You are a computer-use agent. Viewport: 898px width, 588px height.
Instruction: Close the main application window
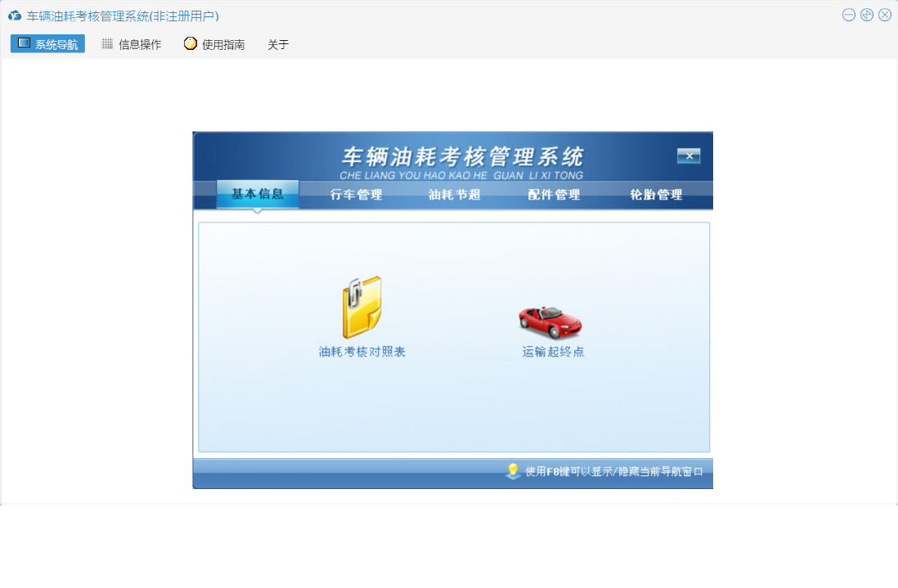pos(885,15)
